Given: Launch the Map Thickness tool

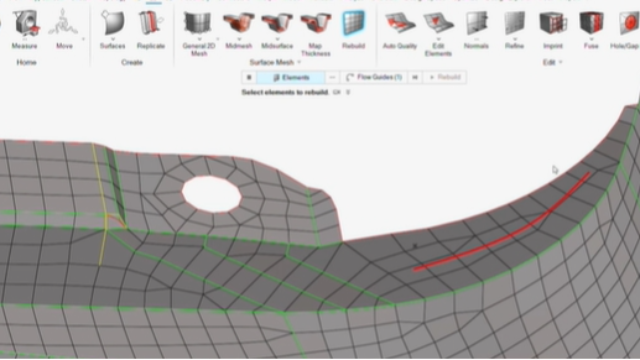Looking at the screenshot, I should 316,33.
